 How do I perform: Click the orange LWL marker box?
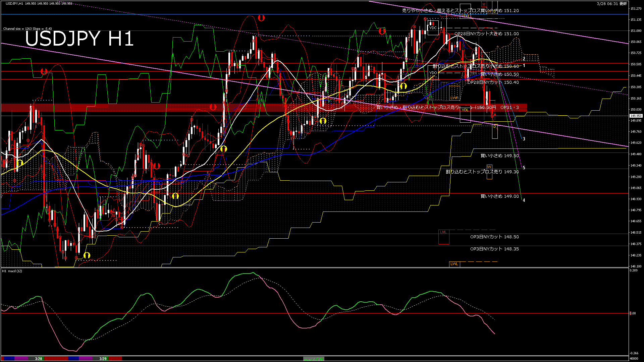pyautogui.click(x=454, y=264)
